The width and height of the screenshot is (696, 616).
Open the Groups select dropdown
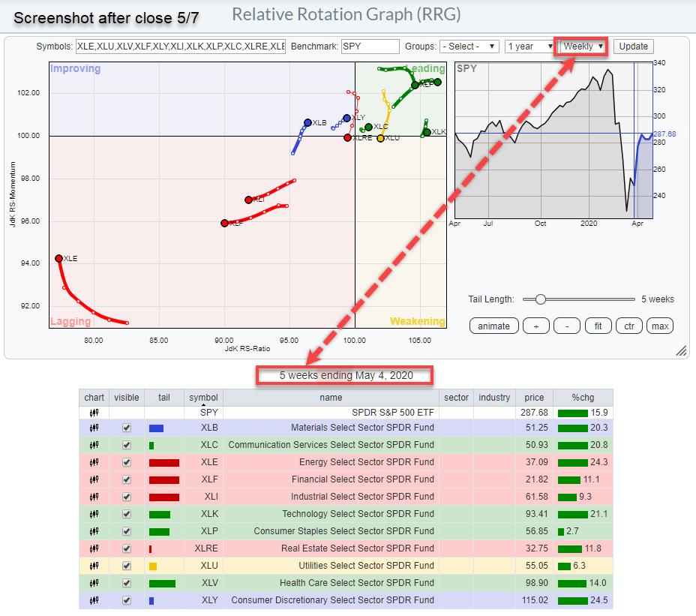point(469,47)
